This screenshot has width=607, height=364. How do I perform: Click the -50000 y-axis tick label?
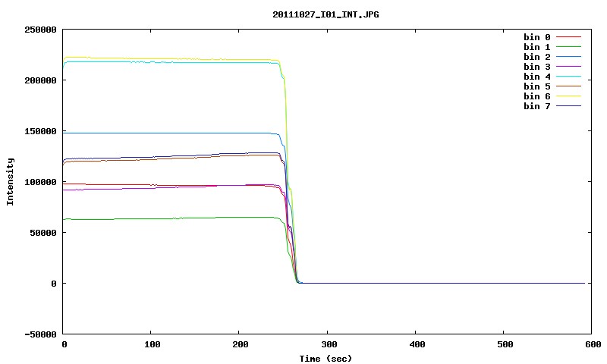tap(40, 334)
